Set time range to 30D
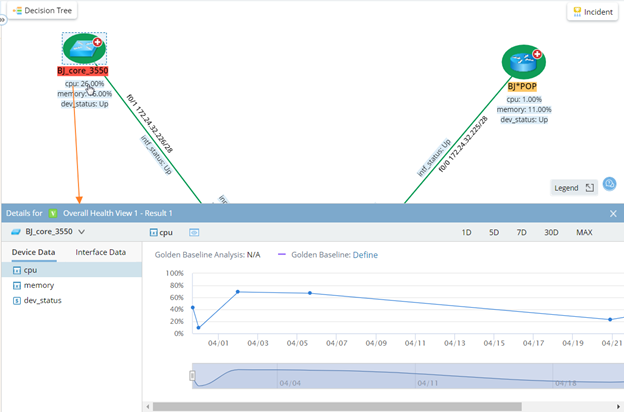 (x=551, y=232)
